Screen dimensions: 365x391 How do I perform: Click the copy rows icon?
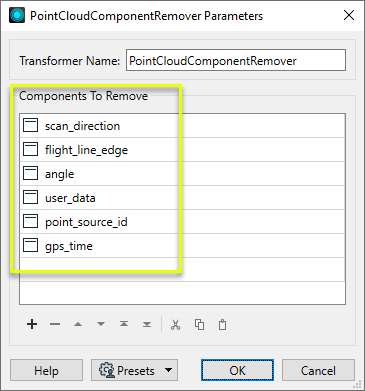(x=199, y=324)
